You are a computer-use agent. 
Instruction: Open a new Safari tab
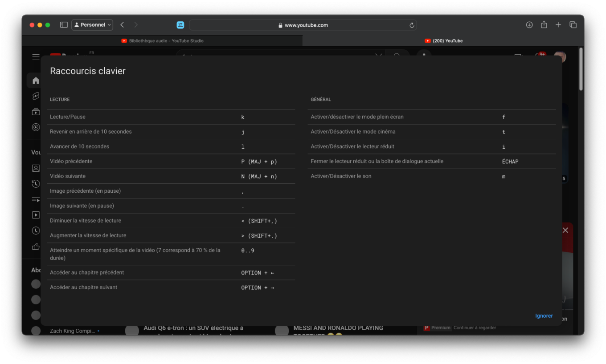[x=558, y=25]
